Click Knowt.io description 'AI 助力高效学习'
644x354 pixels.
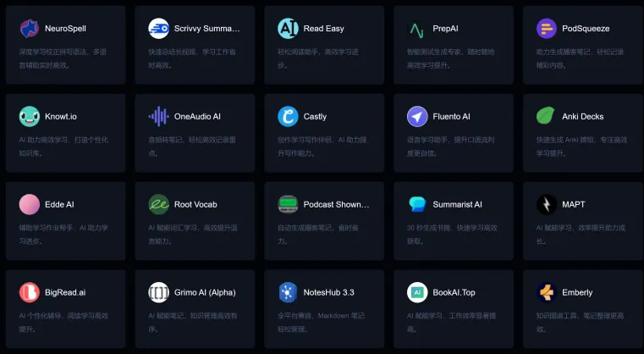click(43, 141)
